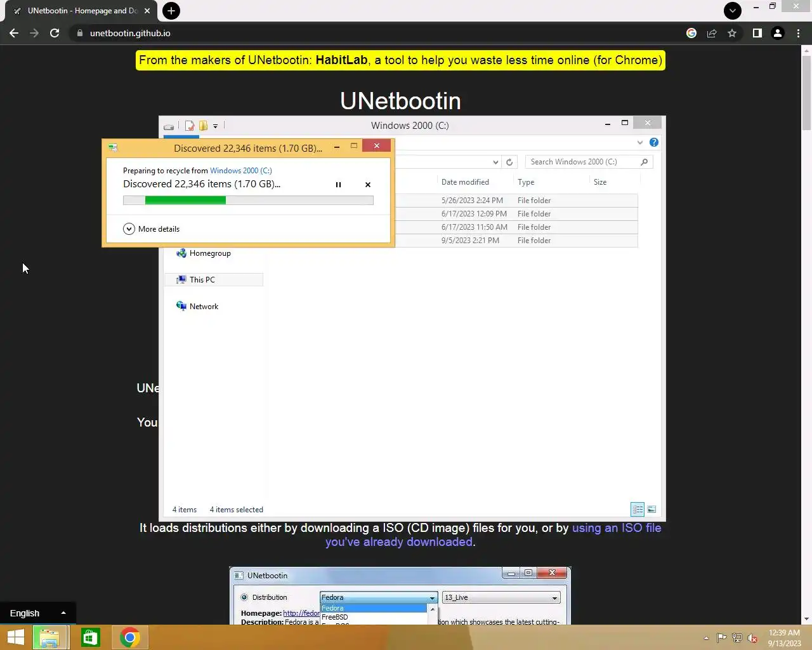812x650 pixels.
Task: Click the green recycle progress bar
Action: tap(248, 201)
